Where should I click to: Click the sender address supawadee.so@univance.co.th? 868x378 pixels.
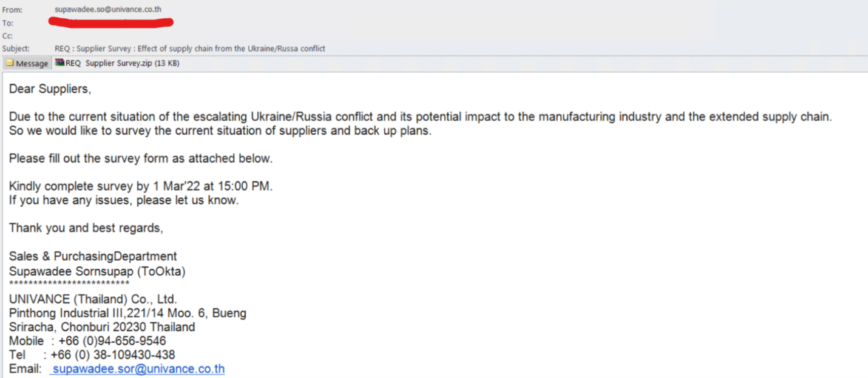tap(108, 10)
